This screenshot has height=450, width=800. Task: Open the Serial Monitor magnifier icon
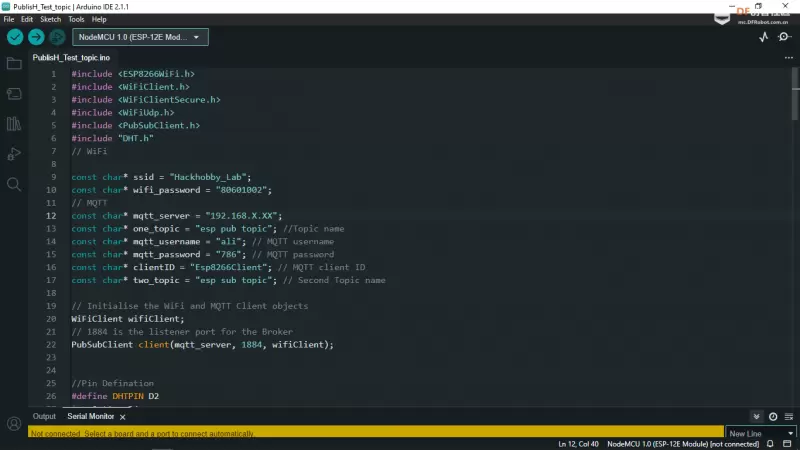786,37
